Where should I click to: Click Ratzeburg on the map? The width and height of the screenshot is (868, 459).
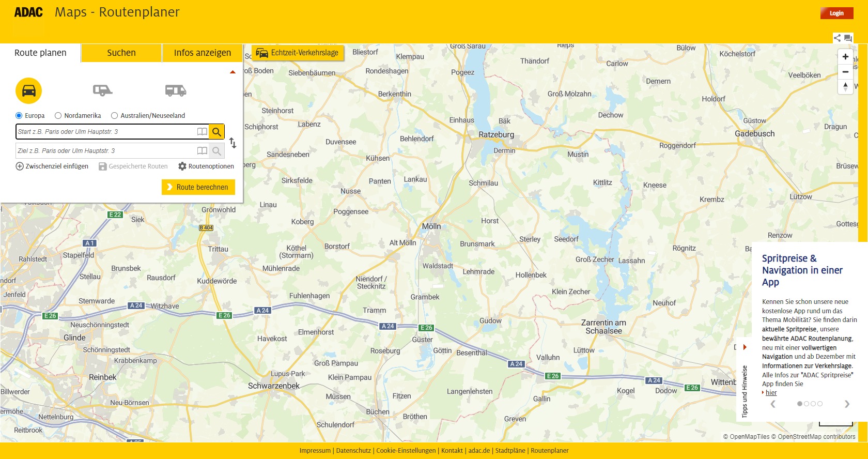tap(496, 134)
